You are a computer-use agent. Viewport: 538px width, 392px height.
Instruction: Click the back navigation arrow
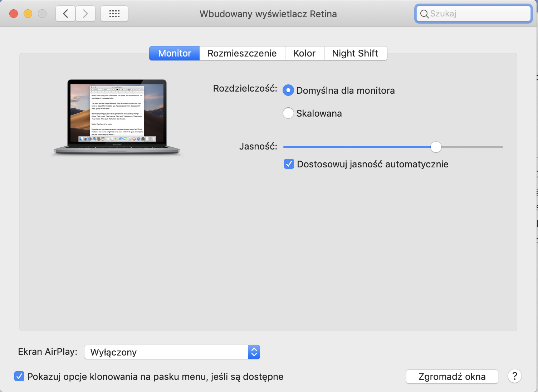click(65, 14)
